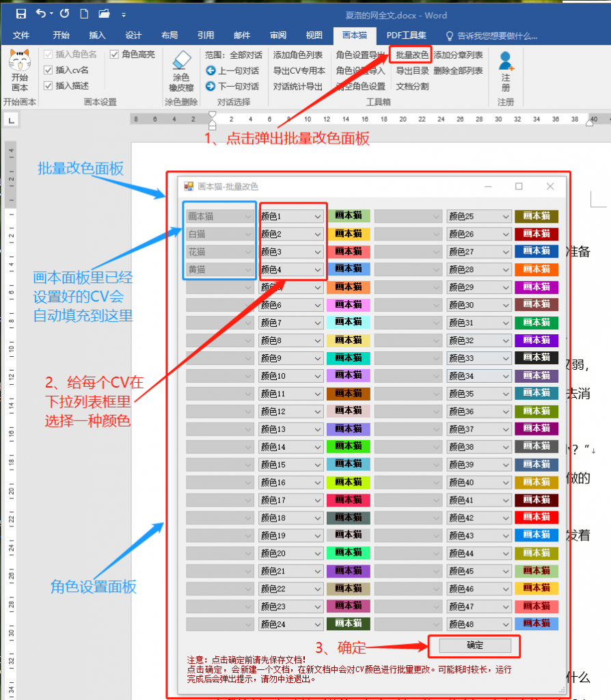Click the Save icon in title bar
This screenshot has width=611, height=700.
21,14
